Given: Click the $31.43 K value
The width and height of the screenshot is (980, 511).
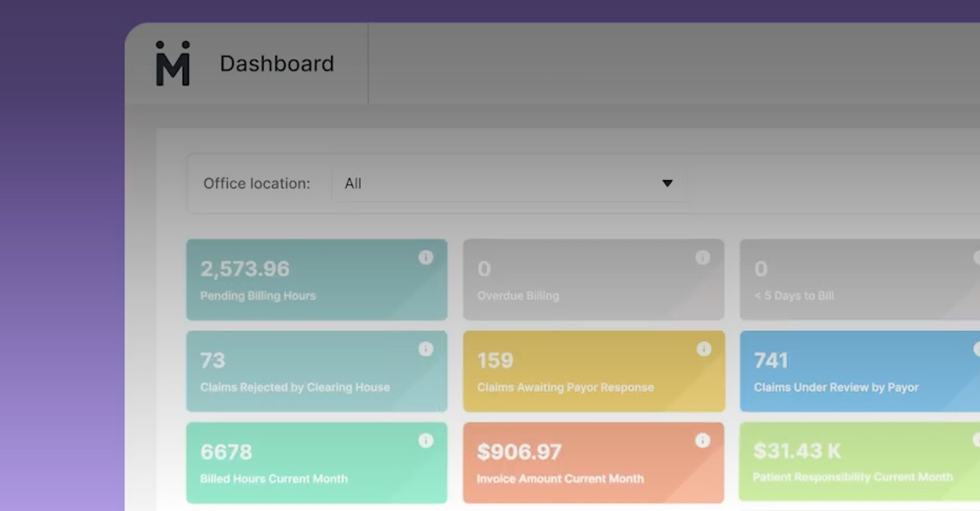Looking at the screenshot, I should tap(797, 450).
